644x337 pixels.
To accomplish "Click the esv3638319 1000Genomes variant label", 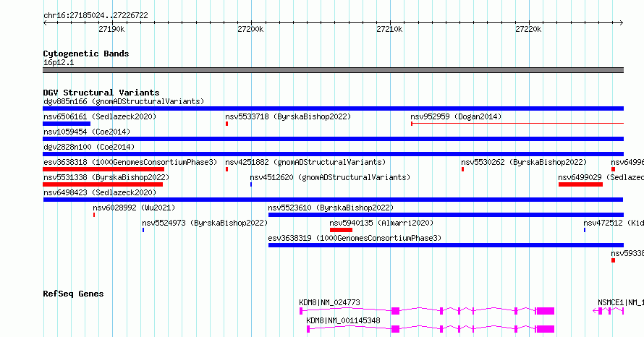I will [355, 238].
